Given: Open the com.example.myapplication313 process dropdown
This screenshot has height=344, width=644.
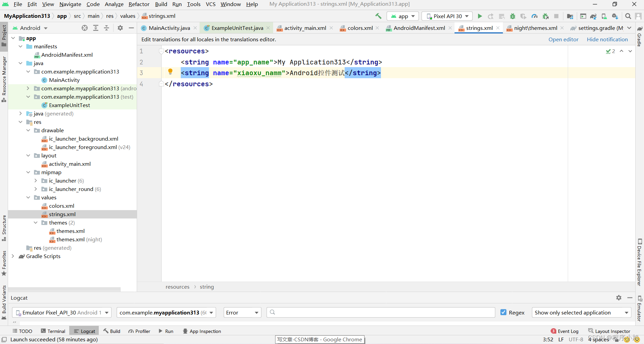Looking at the screenshot, I should [166, 312].
